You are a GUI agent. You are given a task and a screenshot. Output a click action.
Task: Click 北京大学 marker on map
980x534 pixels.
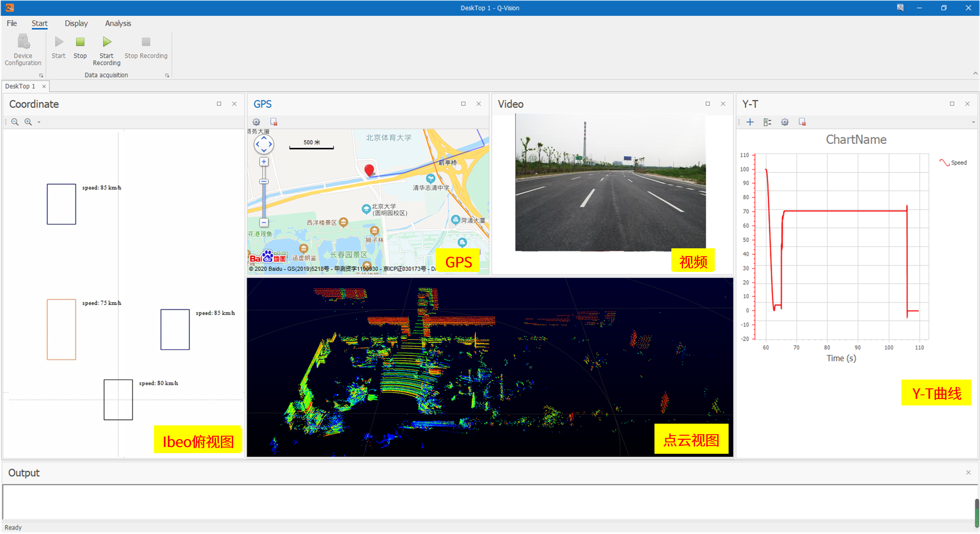point(366,209)
